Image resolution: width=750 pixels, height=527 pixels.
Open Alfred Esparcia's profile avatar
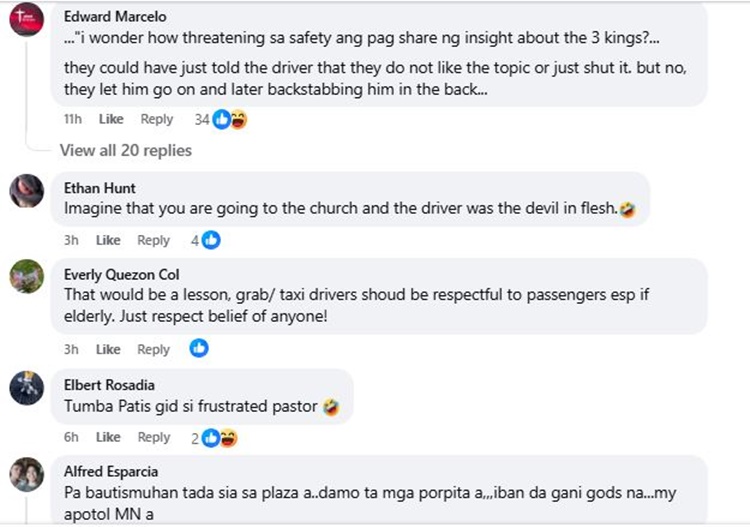(26, 474)
